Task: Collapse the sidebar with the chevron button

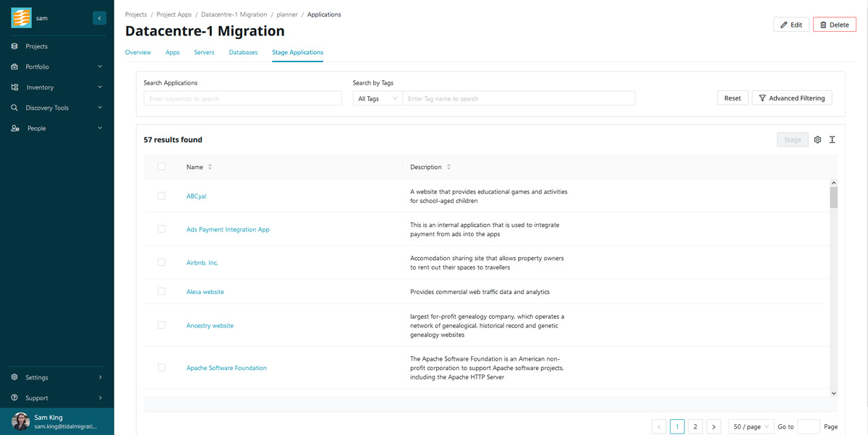Action: (100, 18)
